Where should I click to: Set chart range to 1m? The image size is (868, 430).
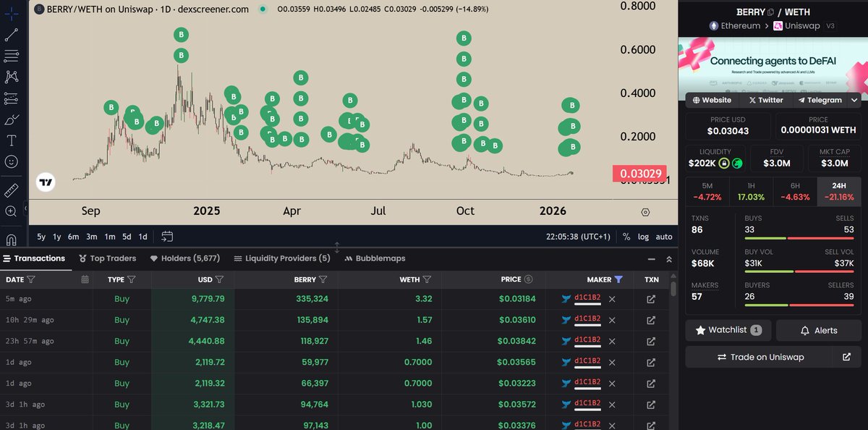click(x=110, y=237)
